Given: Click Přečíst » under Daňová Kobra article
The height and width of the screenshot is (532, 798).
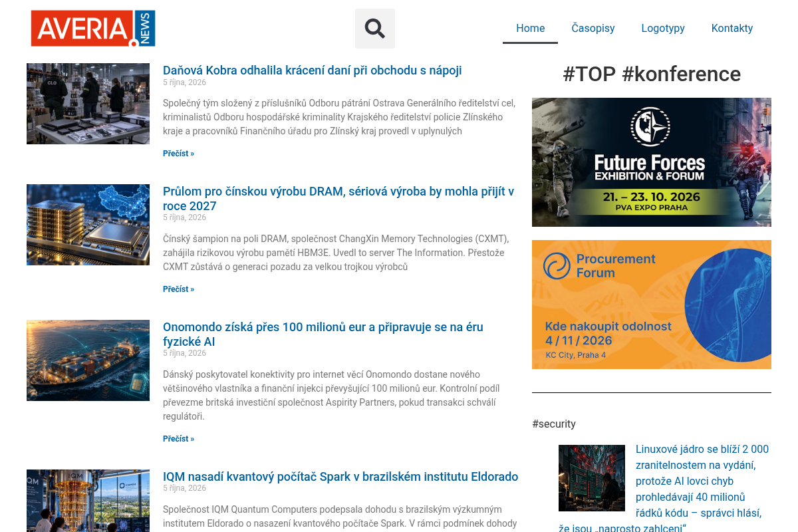Looking at the screenshot, I should (179, 154).
